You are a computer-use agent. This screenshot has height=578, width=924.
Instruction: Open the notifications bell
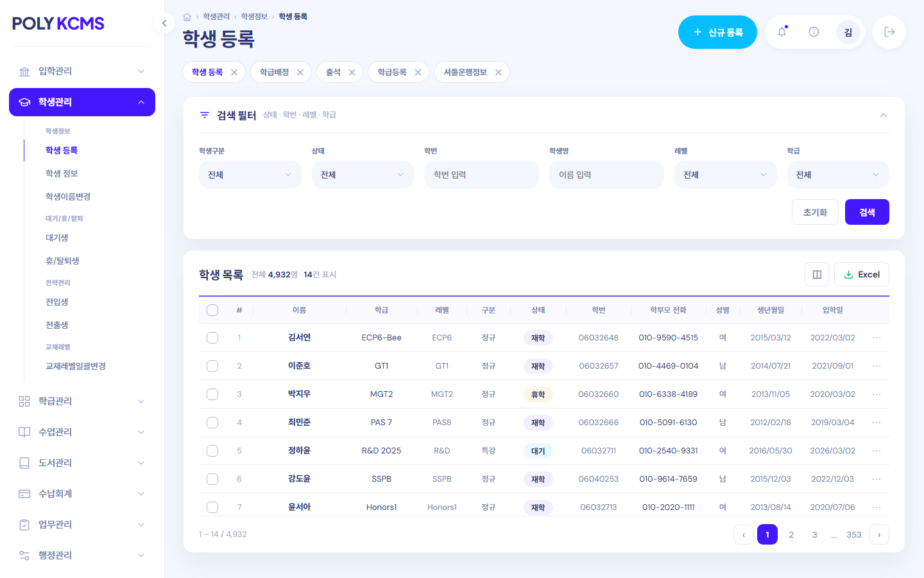click(x=782, y=32)
